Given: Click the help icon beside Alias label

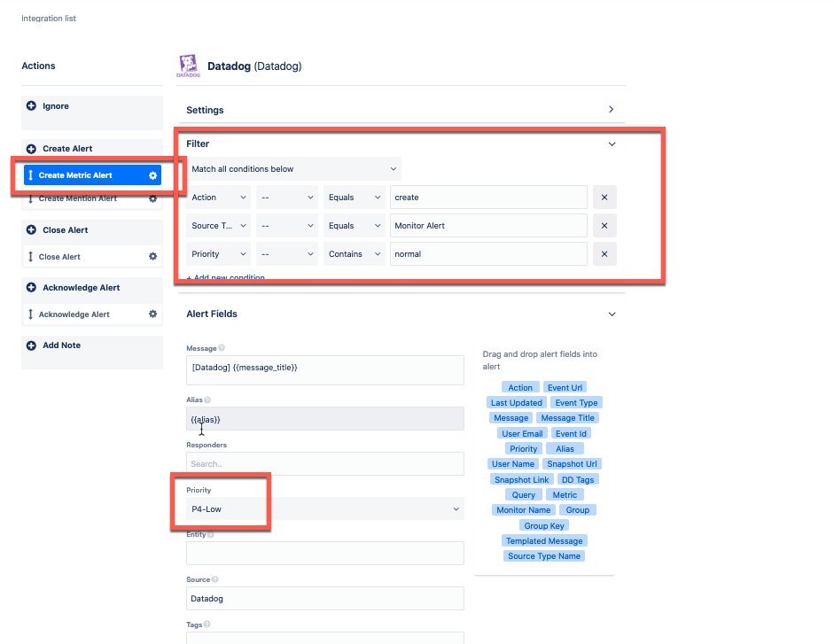Looking at the screenshot, I should [207, 400].
